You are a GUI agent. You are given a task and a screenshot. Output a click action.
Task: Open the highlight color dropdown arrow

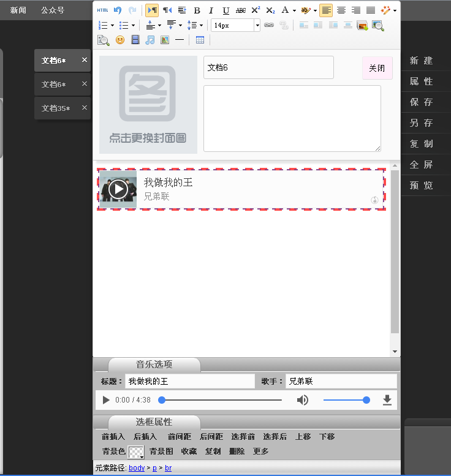[315, 10]
